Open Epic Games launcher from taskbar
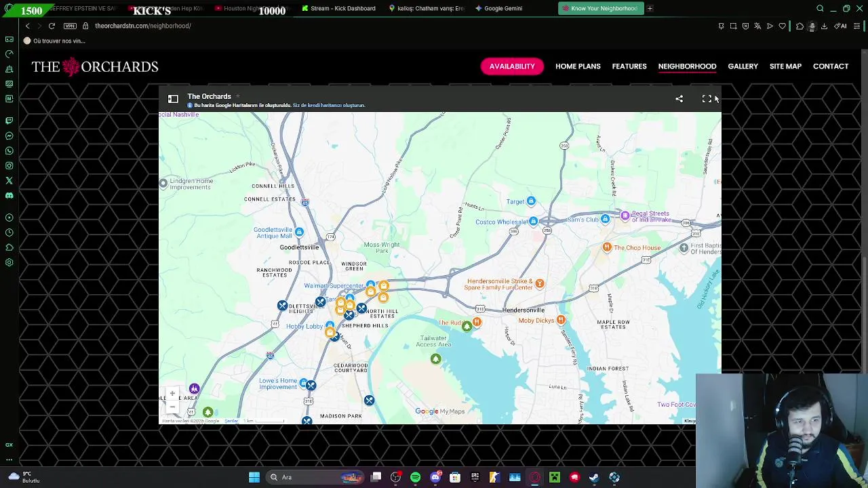The width and height of the screenshot is (868, 488). (475, 477)
